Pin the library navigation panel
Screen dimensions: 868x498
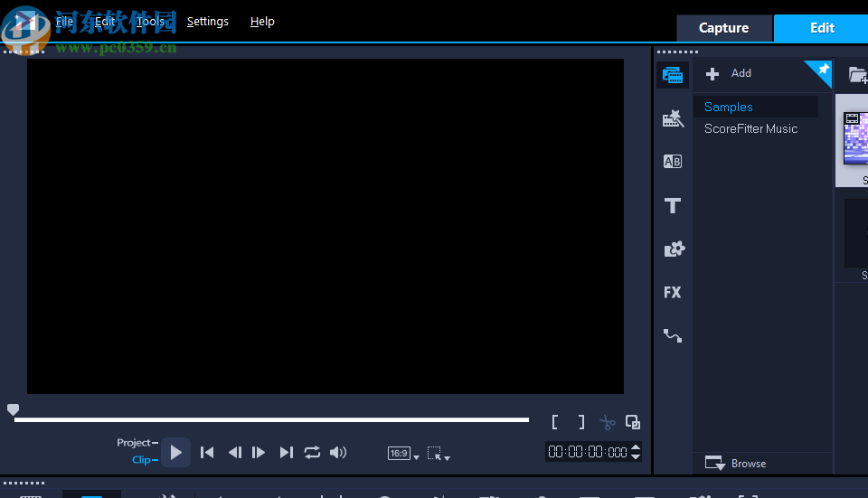tap(822, 70)
